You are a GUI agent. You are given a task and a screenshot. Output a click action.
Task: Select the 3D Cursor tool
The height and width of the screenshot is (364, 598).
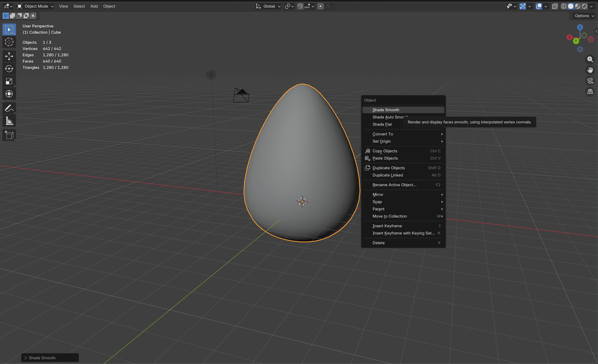click(9, 42)
